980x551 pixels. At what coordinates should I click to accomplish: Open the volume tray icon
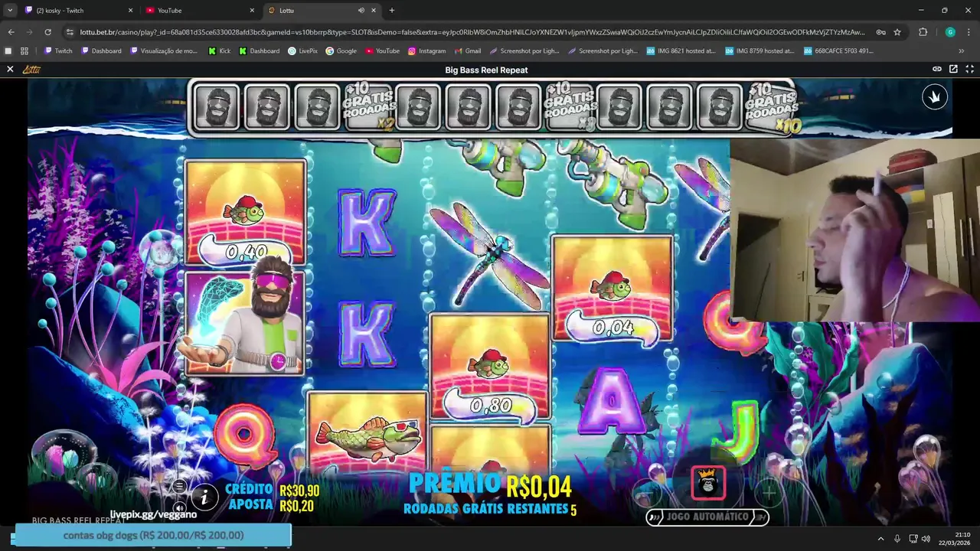[926, 539]
